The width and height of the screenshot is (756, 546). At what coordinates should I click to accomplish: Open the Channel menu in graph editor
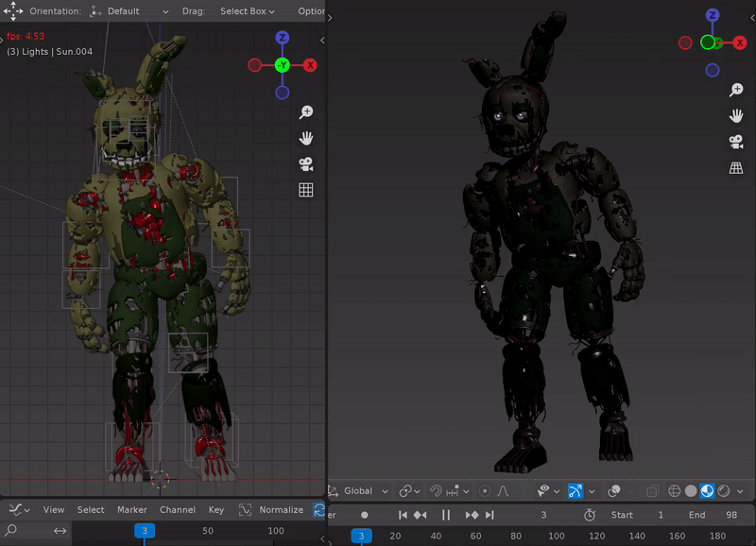pos(177,509)
